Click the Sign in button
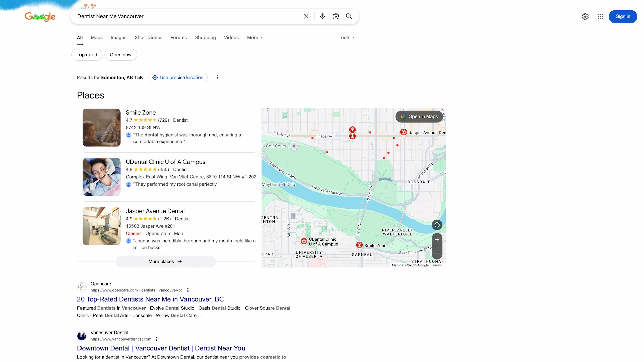Screen dimensions: 644x362 coord(623,17)
